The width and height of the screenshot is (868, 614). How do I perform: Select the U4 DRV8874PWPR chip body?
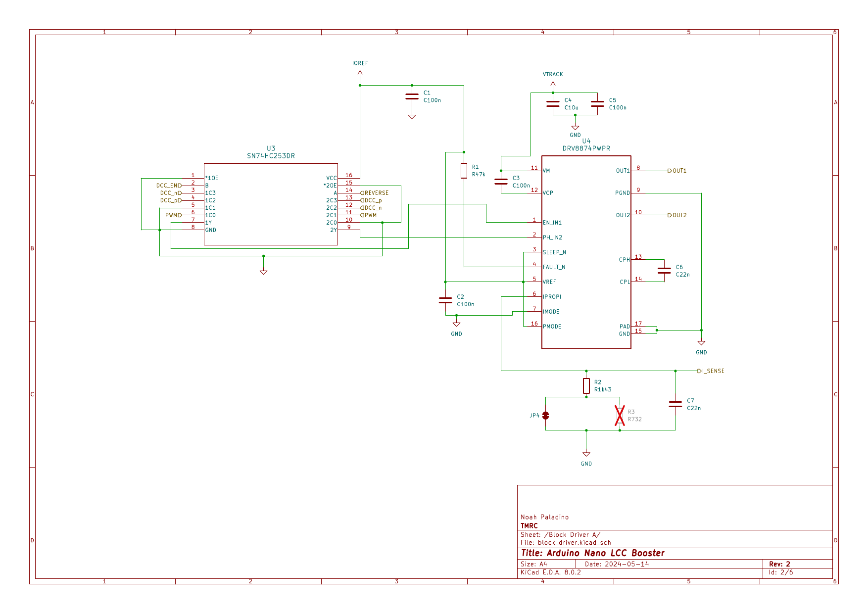[586, 252]
